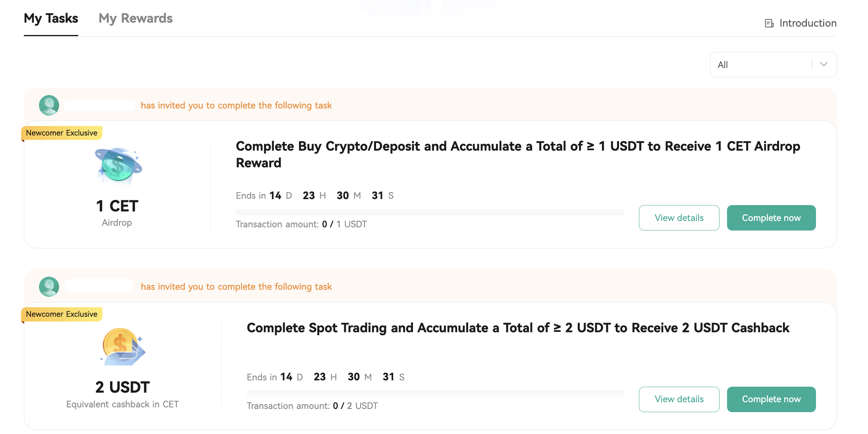Click the second inviter's avatar icon
This screenshot has height=434, width=868.
click(49, 287)
